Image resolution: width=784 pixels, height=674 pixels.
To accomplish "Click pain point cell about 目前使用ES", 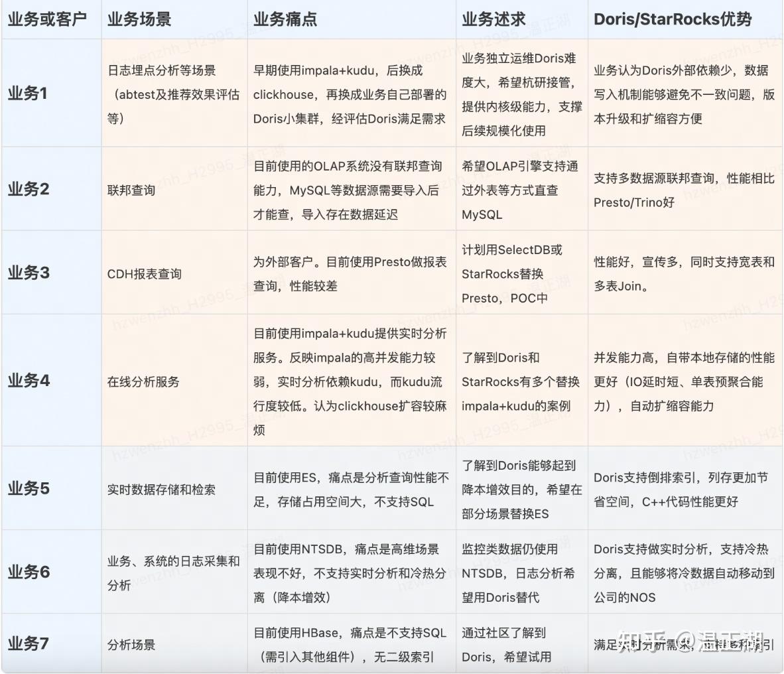I will pos(351,490).
